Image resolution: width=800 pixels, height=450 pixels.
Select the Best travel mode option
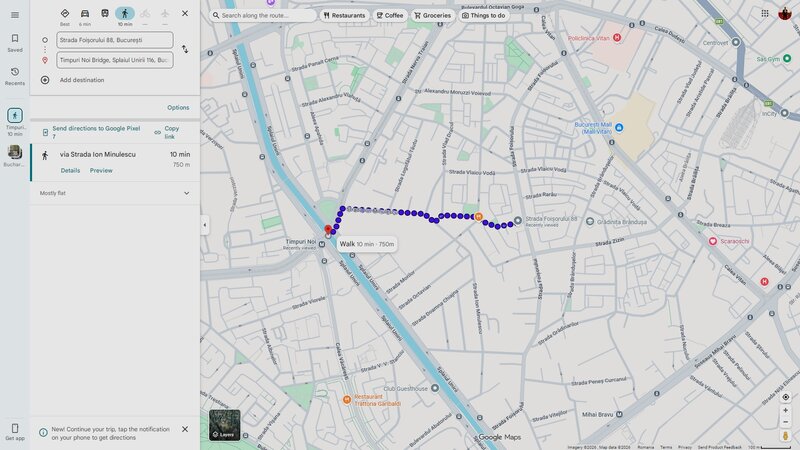point(65,14)
